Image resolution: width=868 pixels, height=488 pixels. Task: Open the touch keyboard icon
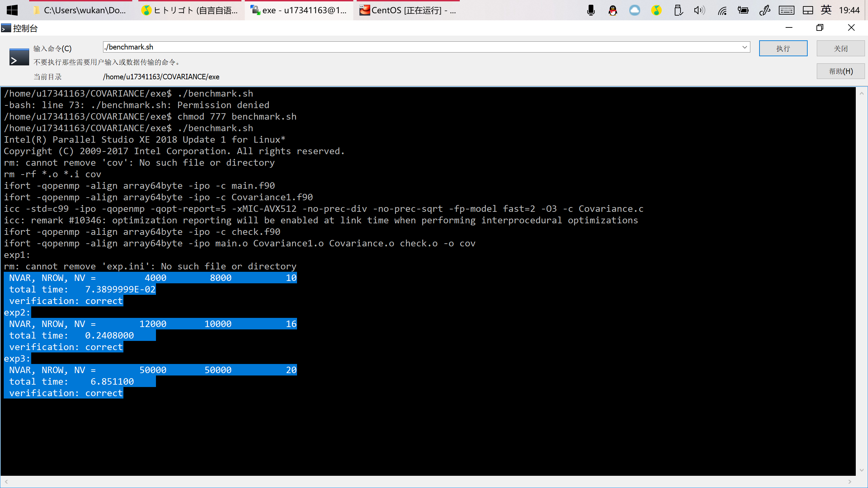tap(786, 10)
